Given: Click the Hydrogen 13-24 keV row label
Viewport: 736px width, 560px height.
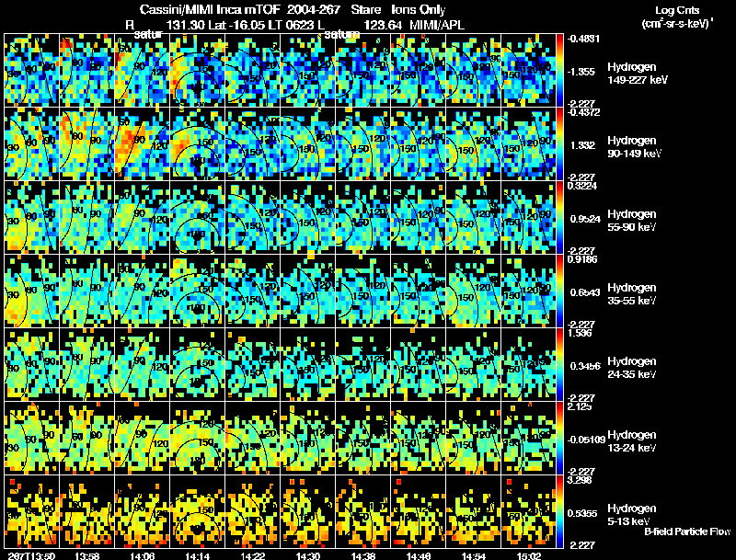Looking at the screenshot, I should click(x=632, y=441).
